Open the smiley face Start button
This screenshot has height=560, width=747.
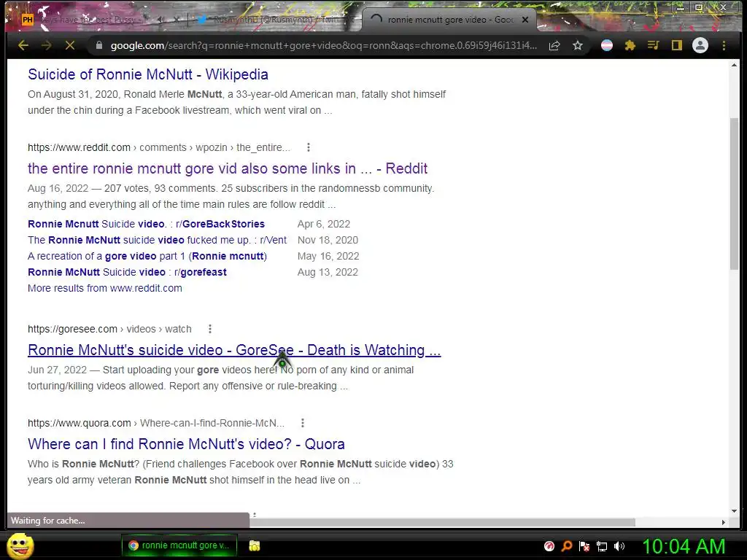(20, 546)
